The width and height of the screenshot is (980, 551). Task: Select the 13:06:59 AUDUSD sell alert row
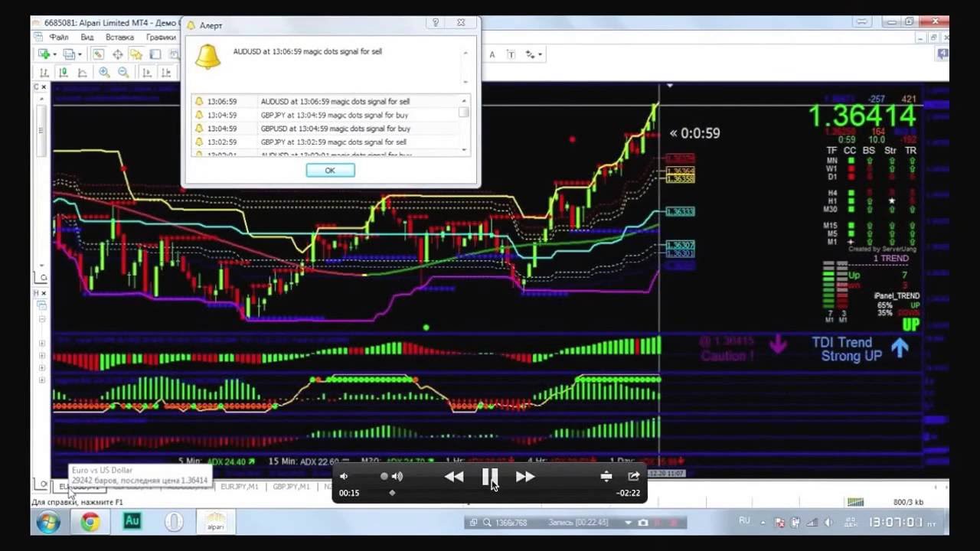(326, 101)
